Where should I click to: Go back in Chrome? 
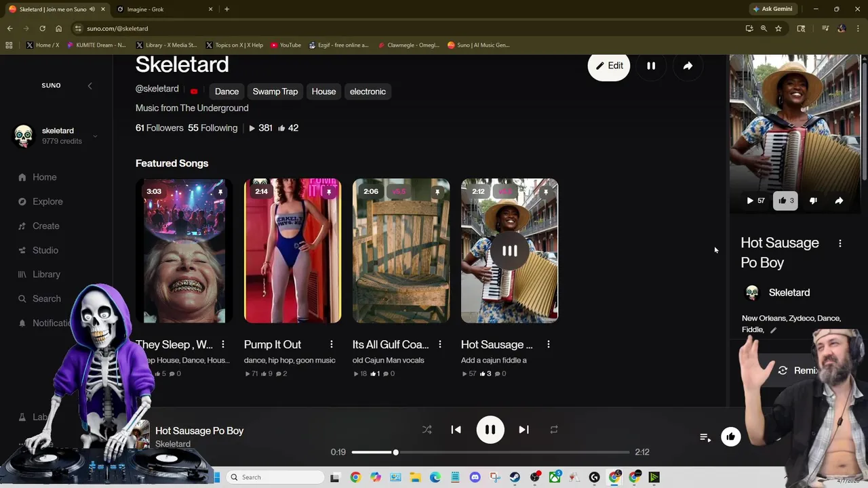pos(9,28)
